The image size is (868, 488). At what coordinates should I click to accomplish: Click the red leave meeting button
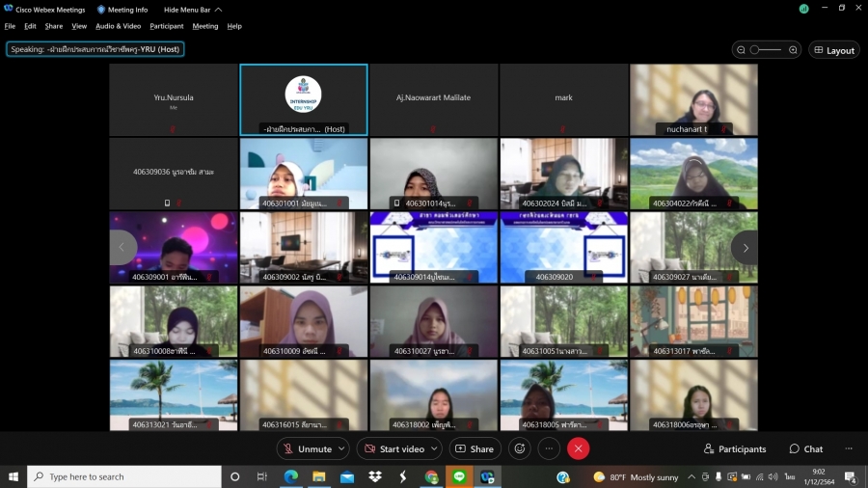[578, 448]
